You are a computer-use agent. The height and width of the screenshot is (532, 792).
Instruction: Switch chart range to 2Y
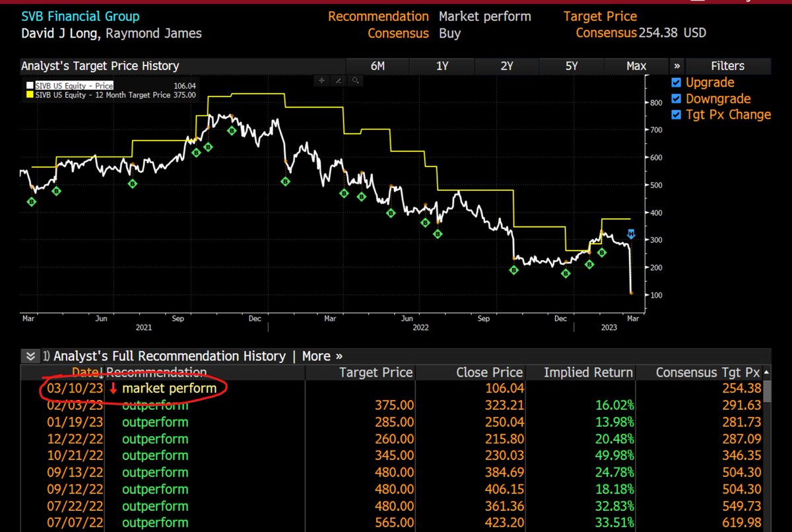(x=507, y=66)
